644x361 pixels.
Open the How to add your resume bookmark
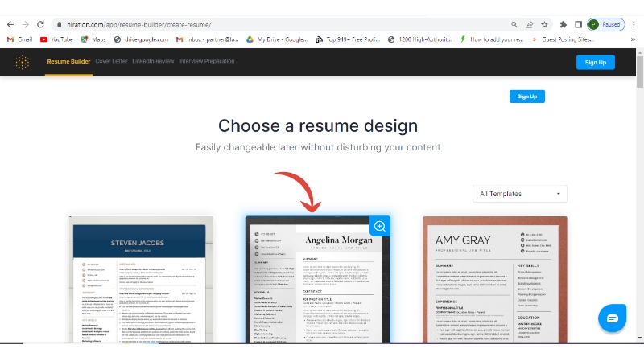tap(492, 39)
